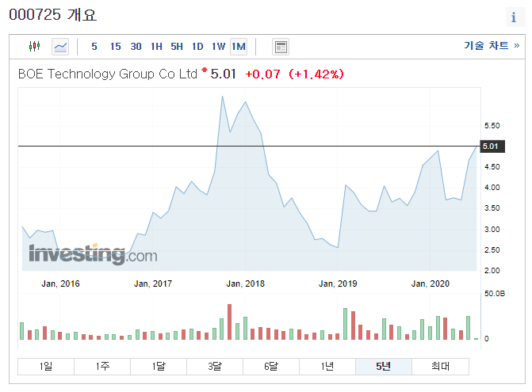Click the (+1.42%) percent change value
This screenshot has width=532, height=392.
316,74
